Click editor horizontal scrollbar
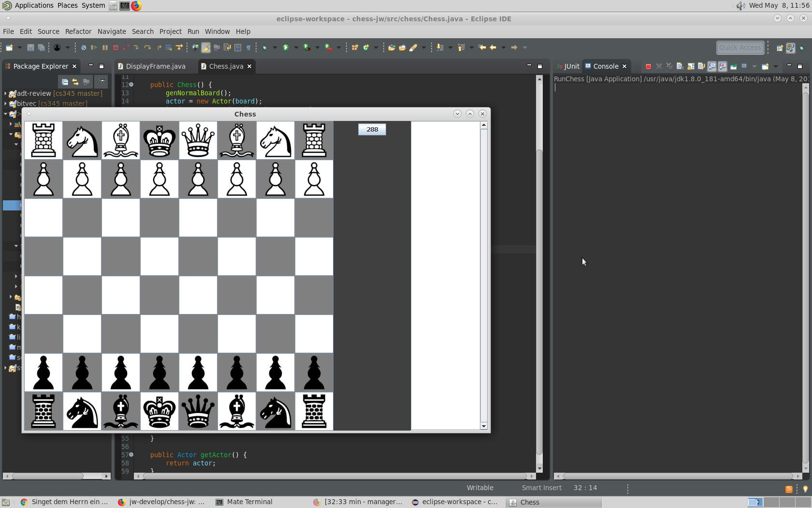The image size is (812, 508). click(334, 476)
